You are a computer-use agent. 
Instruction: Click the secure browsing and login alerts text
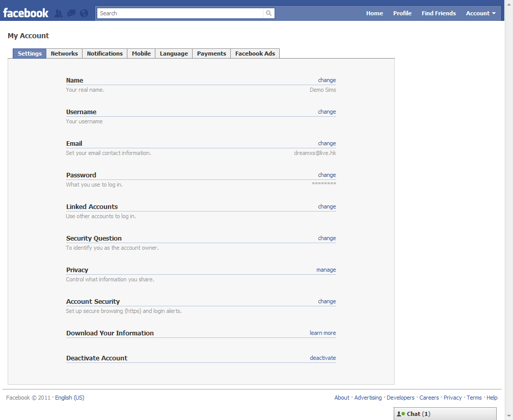(x=124, y=311)
